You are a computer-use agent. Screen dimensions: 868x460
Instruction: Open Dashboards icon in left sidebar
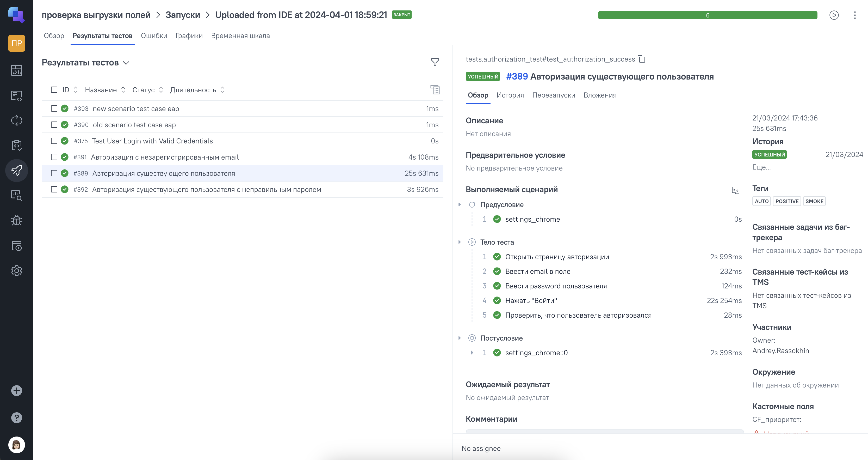click(x=16, y=70)
